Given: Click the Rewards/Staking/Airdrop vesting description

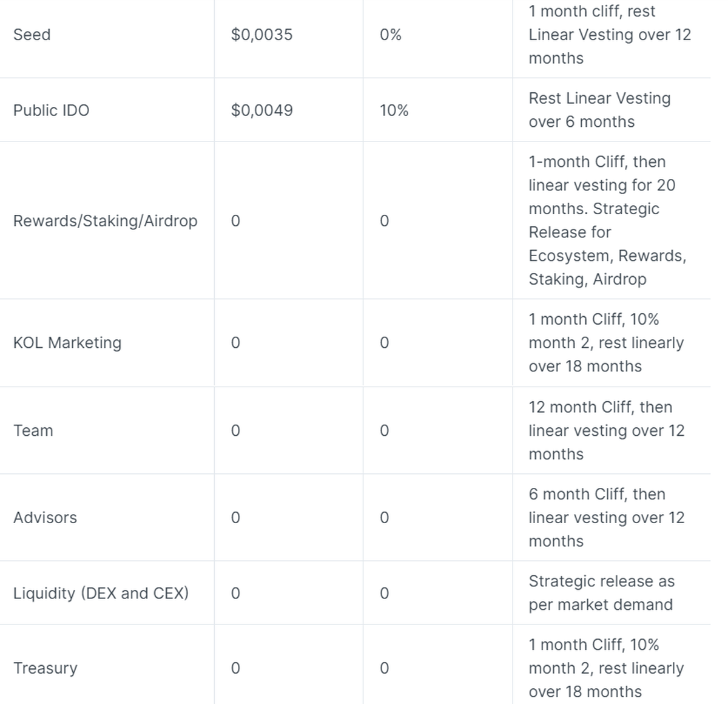Looking at the screenshot, I should point(607,220).
